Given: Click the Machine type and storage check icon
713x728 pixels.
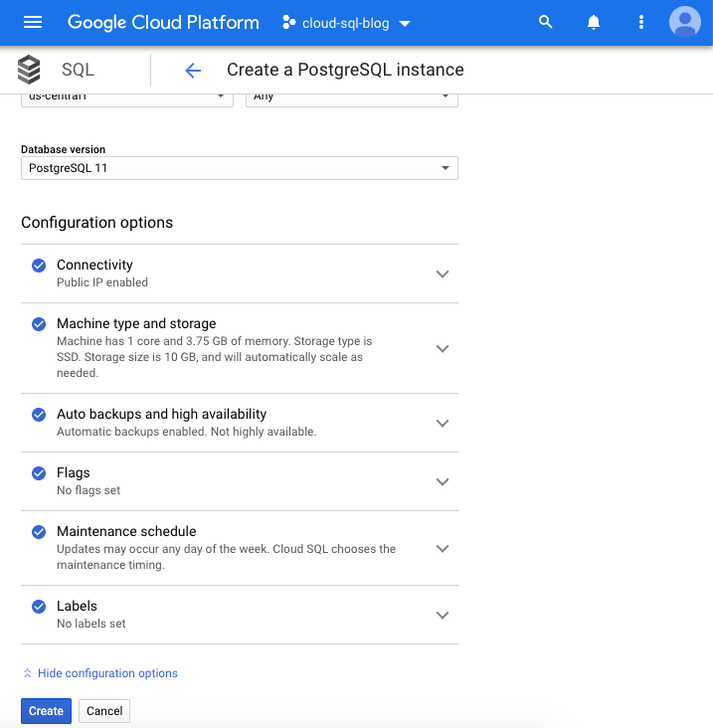Looking at the screenshot, I should (39, 324).
